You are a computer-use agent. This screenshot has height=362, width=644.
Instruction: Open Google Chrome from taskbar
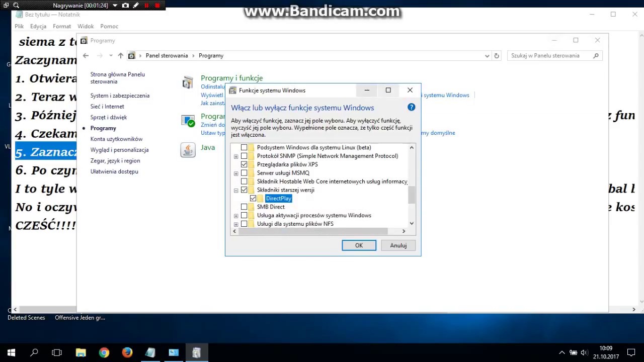coord(104,352)
